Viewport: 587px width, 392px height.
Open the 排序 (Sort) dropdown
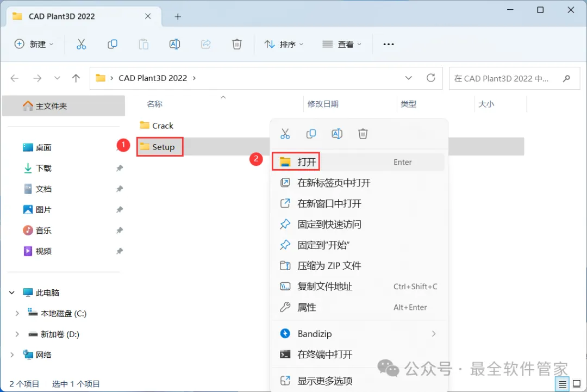pyautogui.click(x=283, y=44)
